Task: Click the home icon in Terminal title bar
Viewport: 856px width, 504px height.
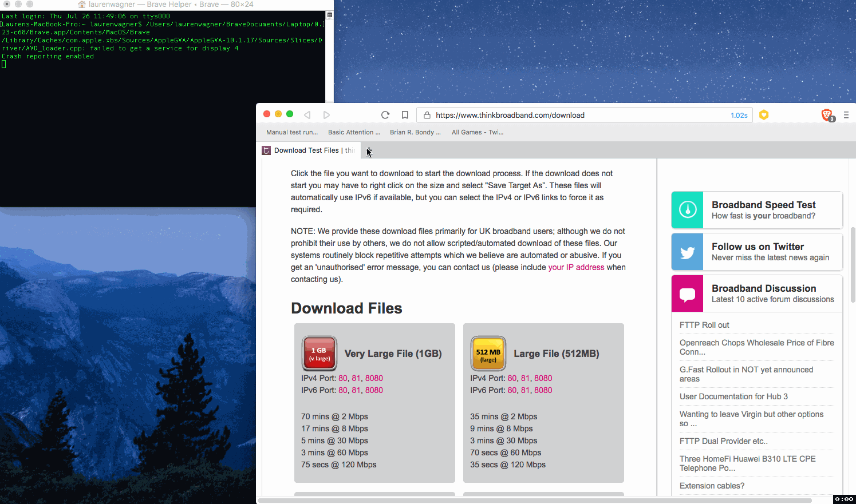Action: 82,4
